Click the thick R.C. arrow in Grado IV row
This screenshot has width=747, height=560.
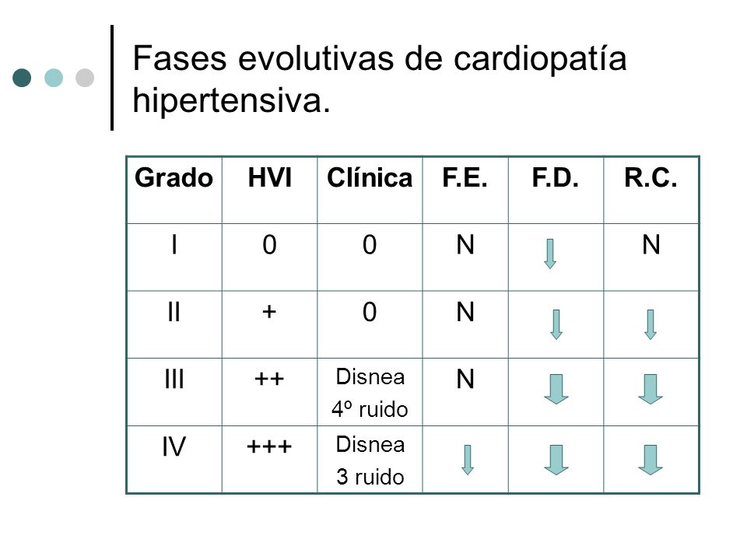pyautogui.click(x=651, y=460)
